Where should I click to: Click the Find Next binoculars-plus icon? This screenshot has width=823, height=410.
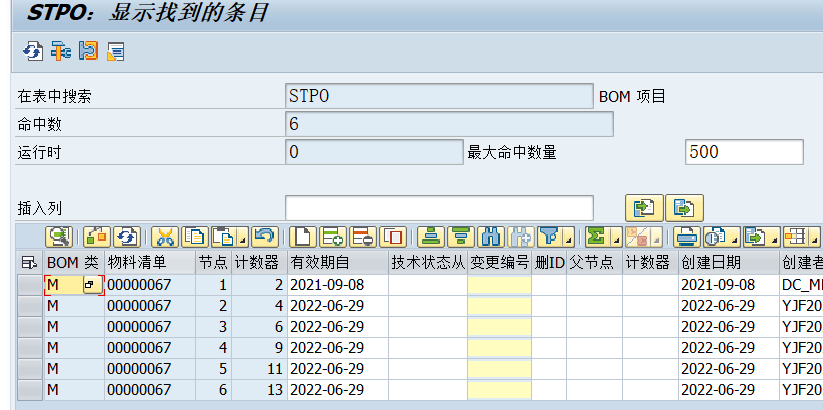pyautogui.click(x=521, y=237)
